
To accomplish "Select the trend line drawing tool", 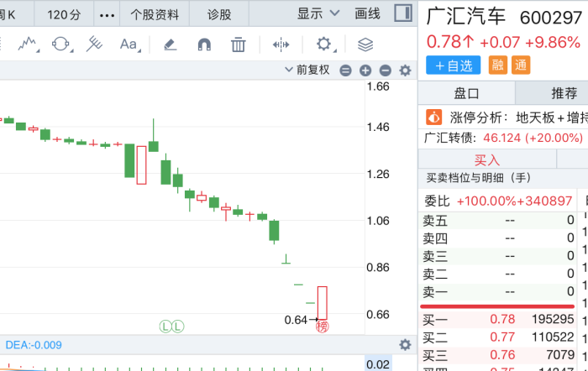I will 28,44.
